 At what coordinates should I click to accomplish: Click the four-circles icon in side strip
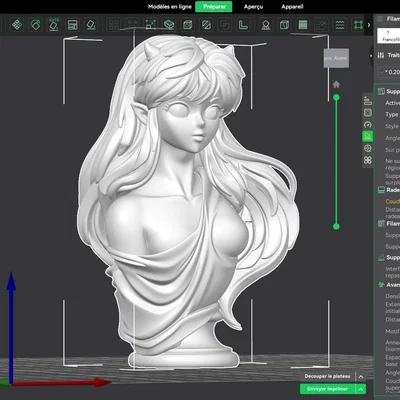click(368, 160)
